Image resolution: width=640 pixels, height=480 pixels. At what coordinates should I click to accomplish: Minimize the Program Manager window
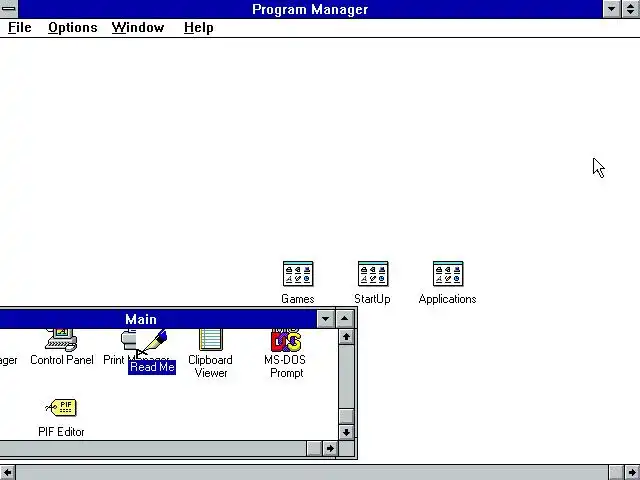(612, 9)
